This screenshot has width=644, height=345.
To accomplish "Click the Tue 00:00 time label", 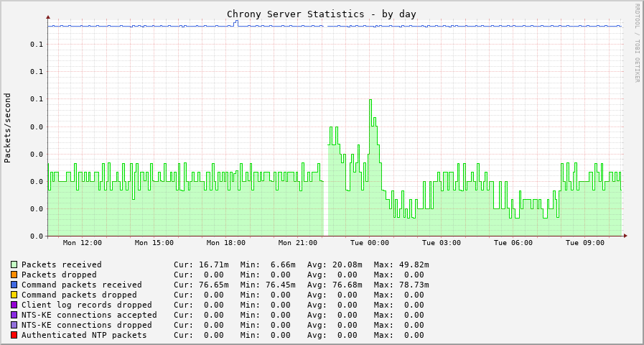I will point(370,243).
